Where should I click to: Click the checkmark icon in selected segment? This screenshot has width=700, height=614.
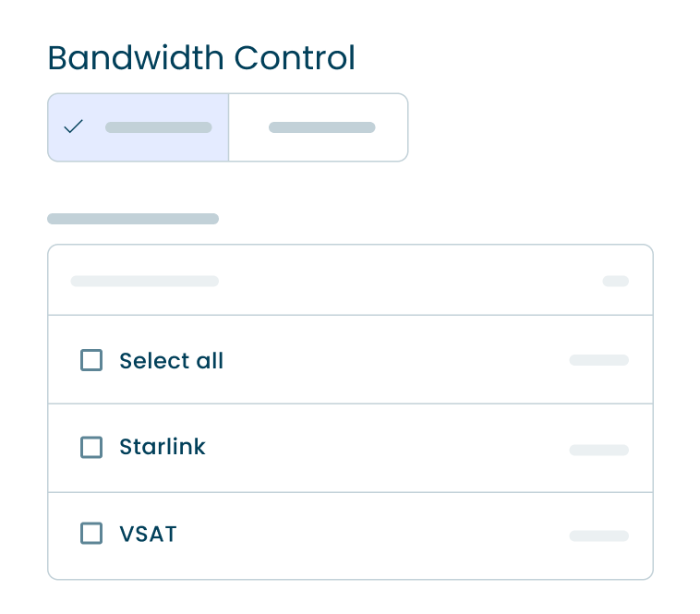click(x=74, y=126)
